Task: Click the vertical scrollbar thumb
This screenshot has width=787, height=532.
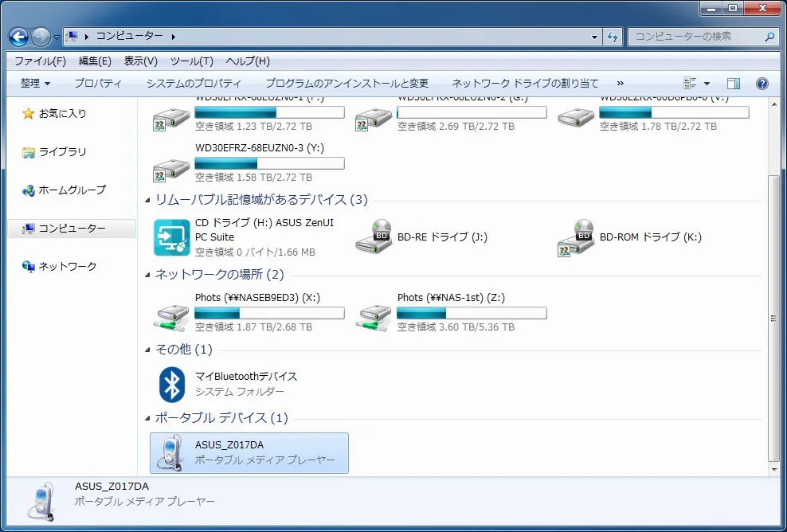Action: [x=774, y=319]
